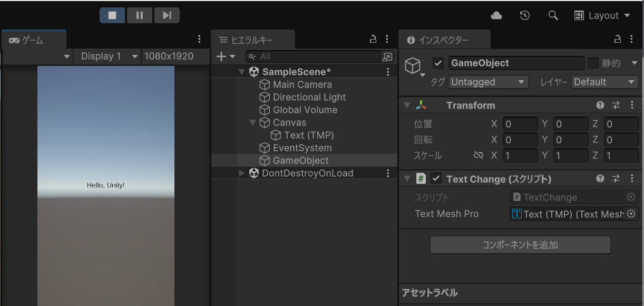The width and height of the screenshot is (644, 306).
Task: Click the global search magnifier icon
Action: [553, 15]
